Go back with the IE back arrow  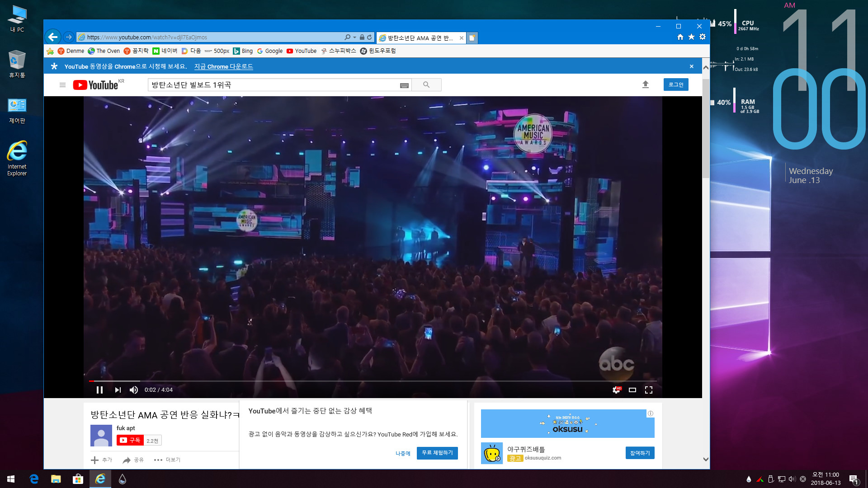53,37
